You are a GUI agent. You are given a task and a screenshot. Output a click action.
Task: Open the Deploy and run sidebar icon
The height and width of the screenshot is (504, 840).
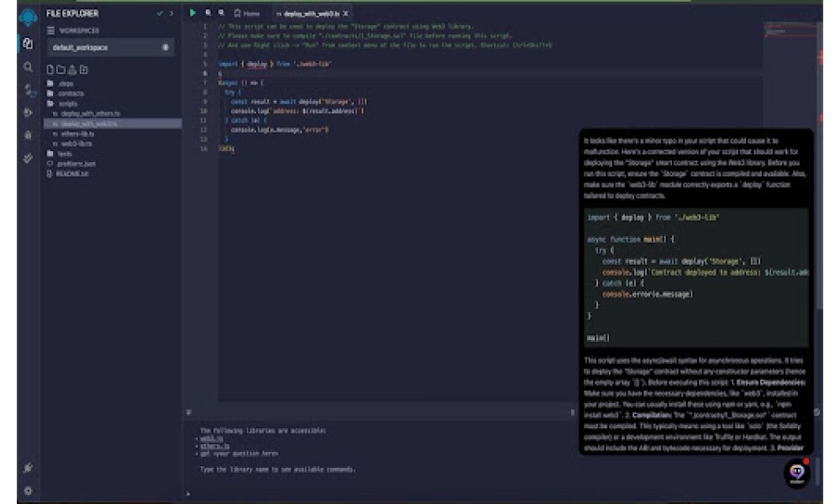pos(28,113)
